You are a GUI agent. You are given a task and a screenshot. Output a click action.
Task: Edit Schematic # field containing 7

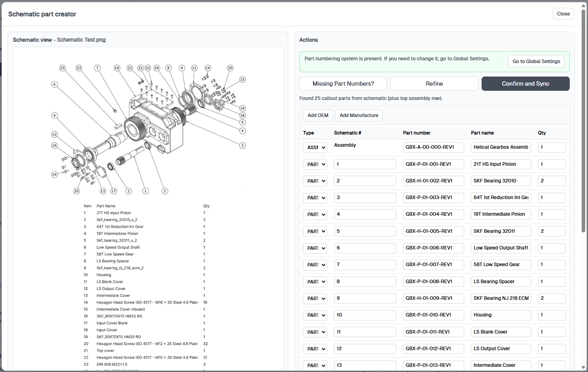(365, 265)
